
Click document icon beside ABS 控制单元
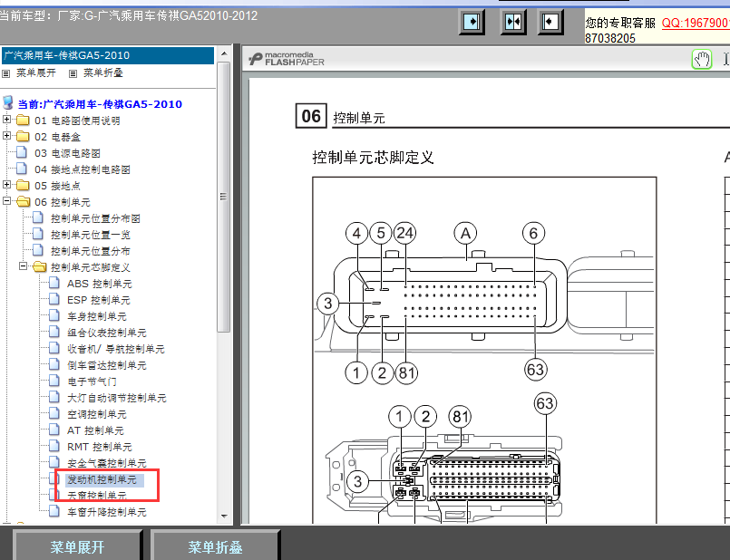click(54, 283)
